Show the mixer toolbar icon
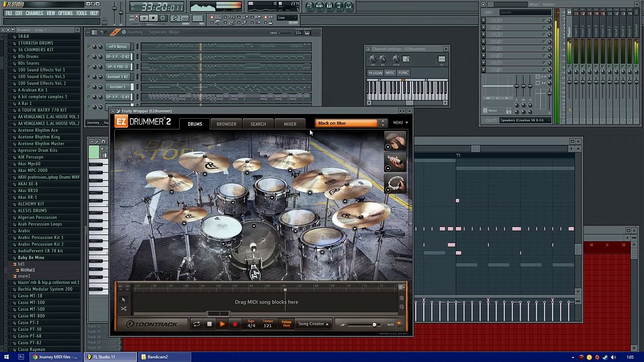 (x=349, y=6)
